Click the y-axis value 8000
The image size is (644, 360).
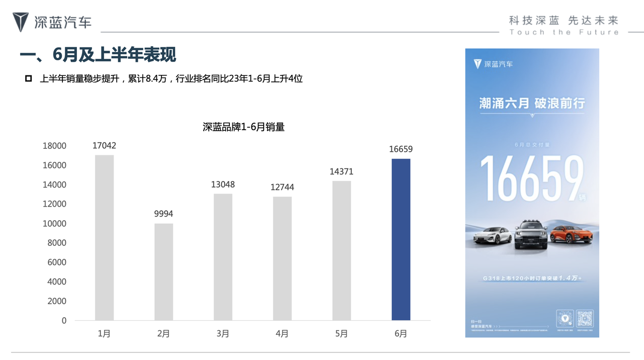(57, 243)
